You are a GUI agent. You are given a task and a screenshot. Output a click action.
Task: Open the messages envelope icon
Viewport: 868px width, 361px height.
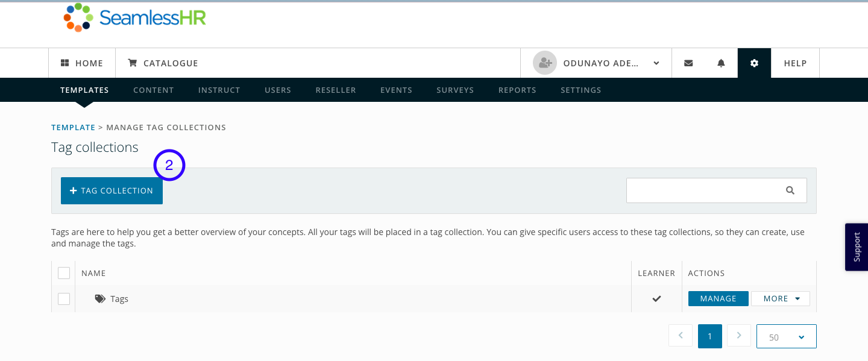pyautogui.click(x=688, y=63)
